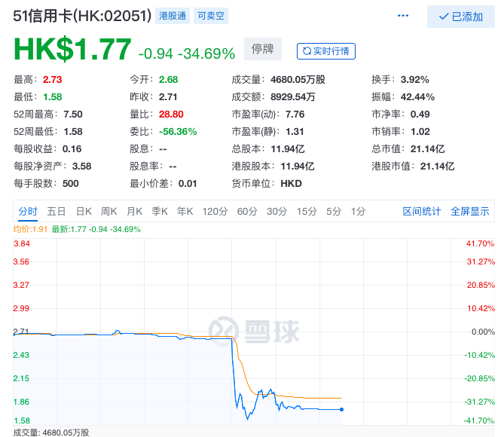Screen dimensions: 504x437
Task: Click the 停牌 status badge
Action: (263, 49)
